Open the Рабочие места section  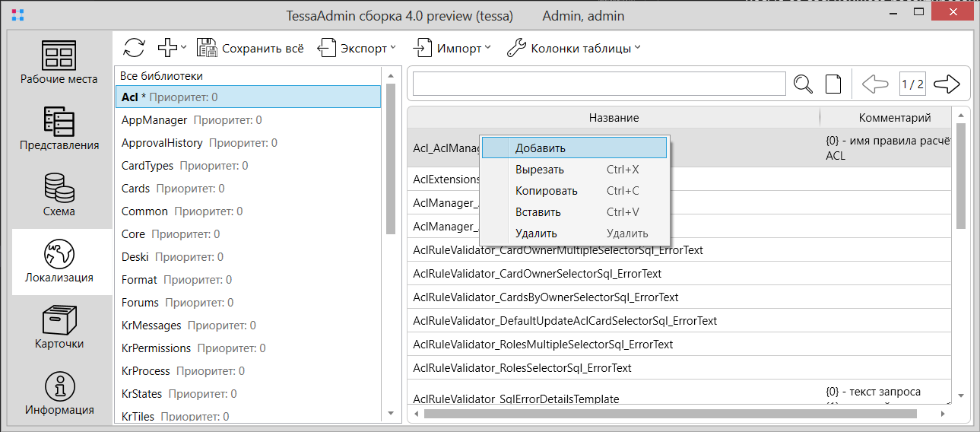coord(59,63)
